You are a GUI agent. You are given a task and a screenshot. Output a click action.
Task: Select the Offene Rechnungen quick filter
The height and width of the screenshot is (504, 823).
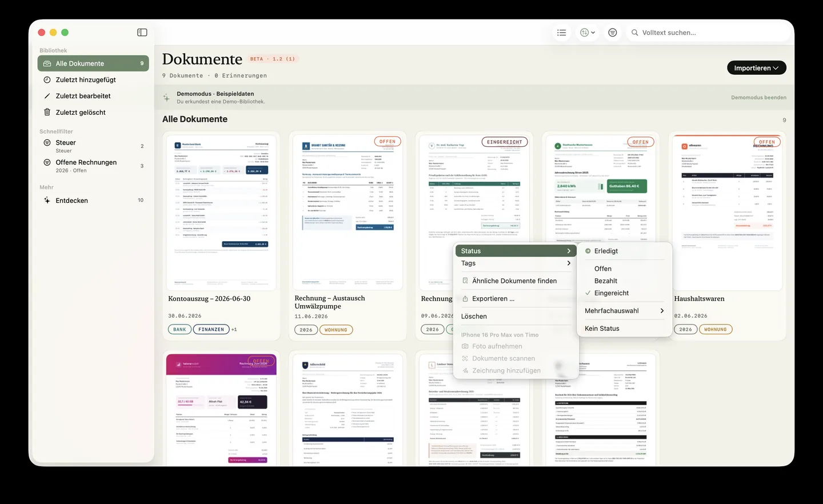tap(93, 166)
